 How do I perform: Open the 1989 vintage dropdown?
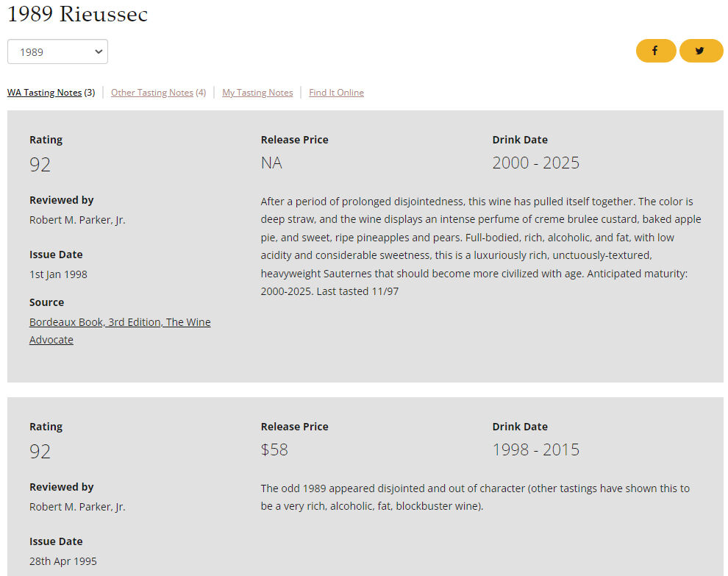pyautogui.click(x=57, y=52)
